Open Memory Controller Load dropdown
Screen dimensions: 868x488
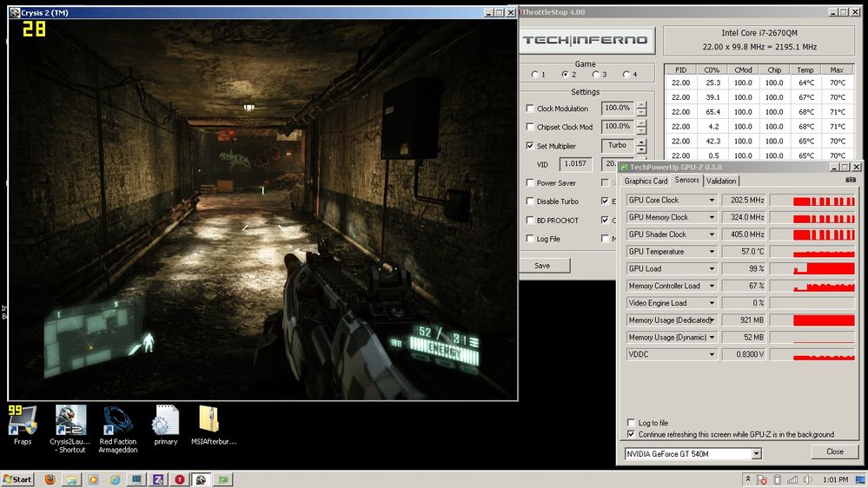[712, 286]
